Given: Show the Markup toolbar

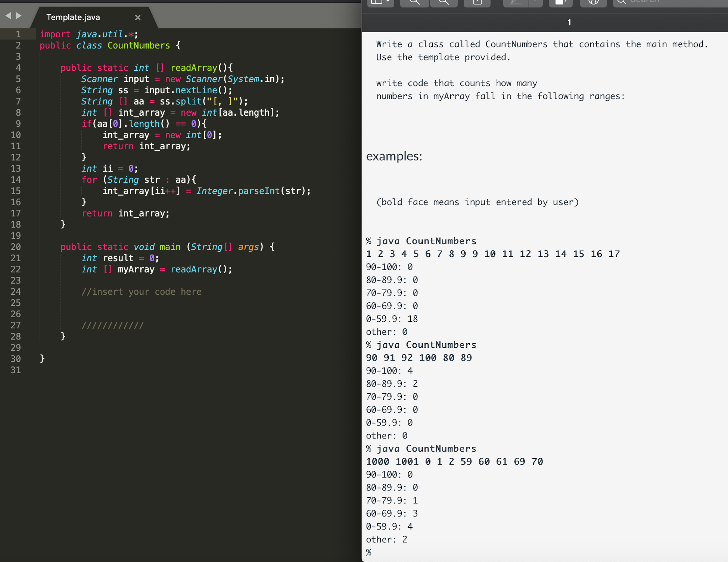Looking at the screenshot, I should click(560, 2).
